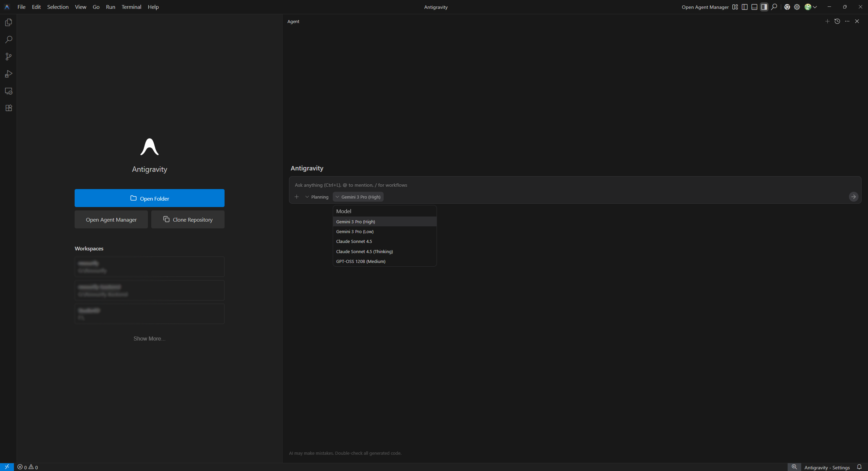This screenshot has height=471, width=868.
Task: Toggle the primary side bar layout button
Action: [745, 7]
